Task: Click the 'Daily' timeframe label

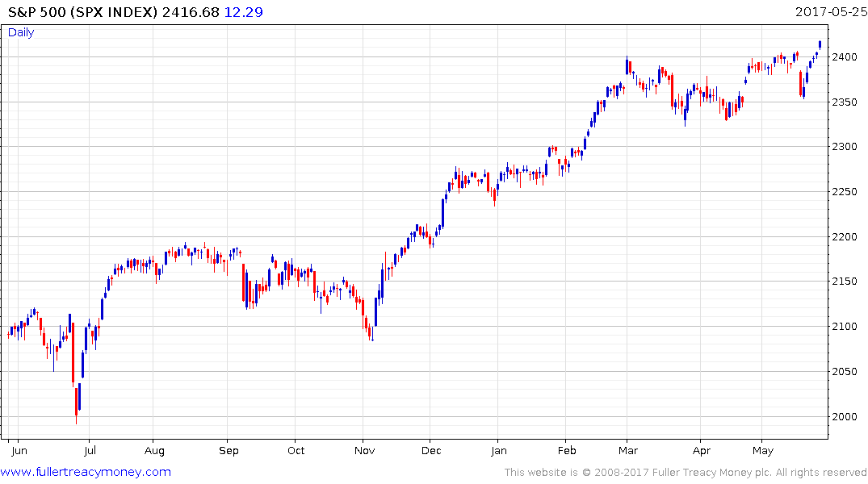Action: point(21,32)
